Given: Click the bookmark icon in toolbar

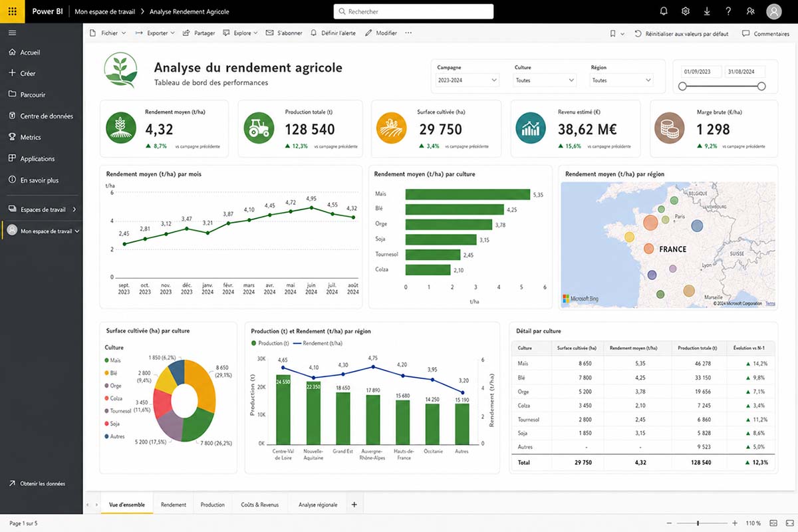Looking at the screenshot, I should (x=612, y=33).
